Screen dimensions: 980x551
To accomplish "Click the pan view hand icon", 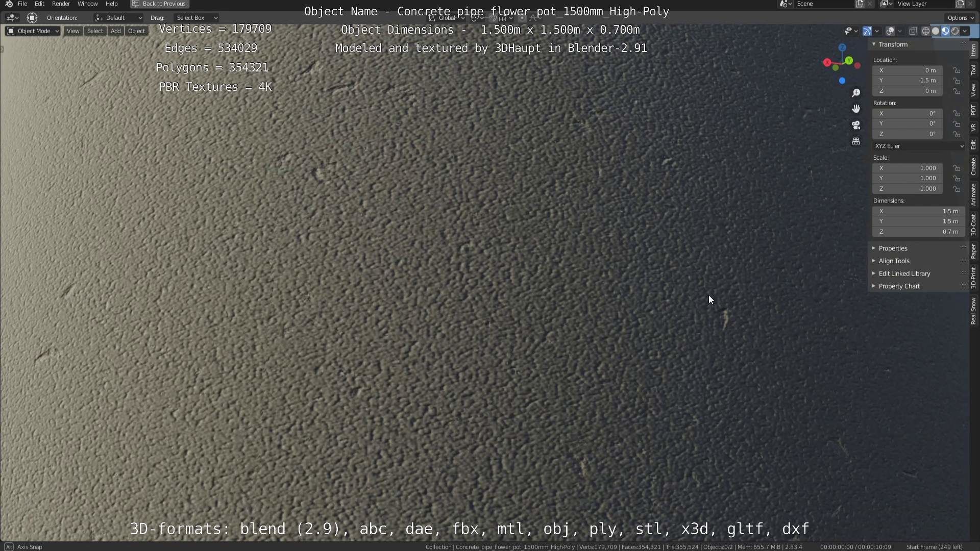I will (x=856, y=109).
